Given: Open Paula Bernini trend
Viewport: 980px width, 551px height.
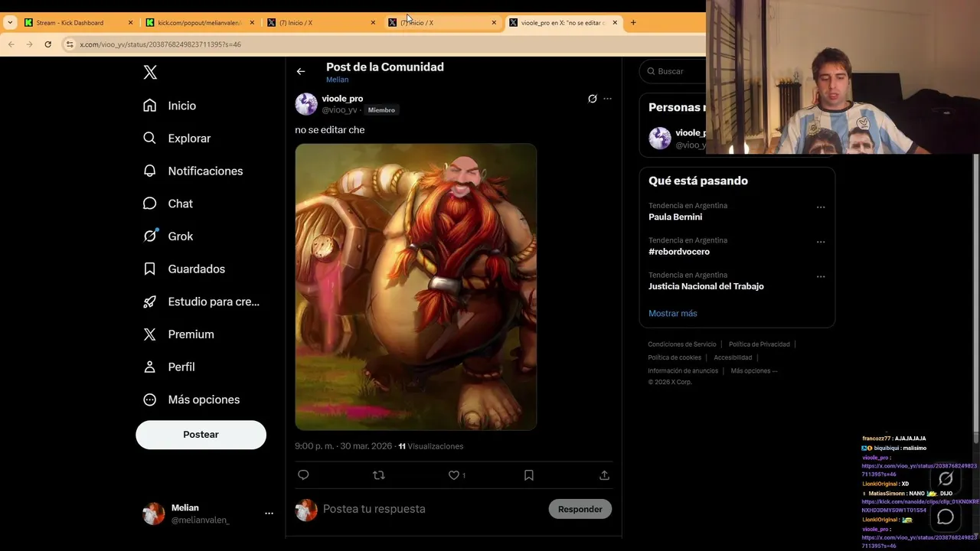Looking at the screenshot, I should pos(675,217).
